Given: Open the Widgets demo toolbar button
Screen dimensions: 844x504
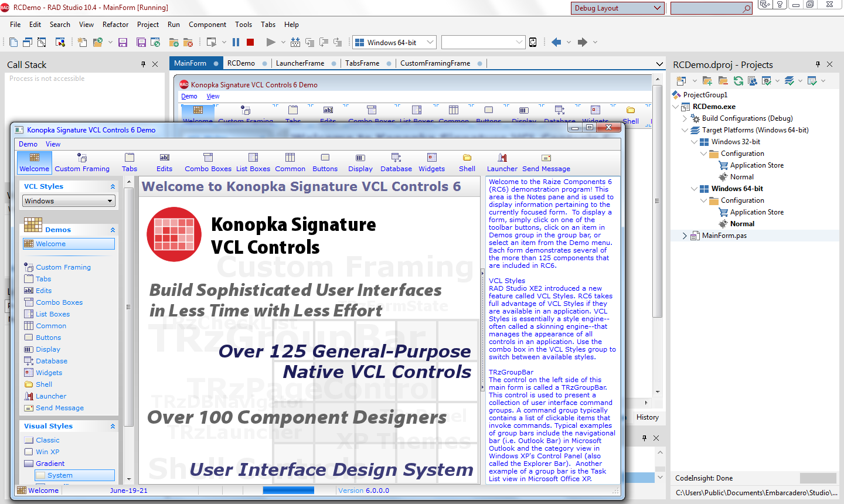Looking at the screenshot, I should tap(432, 163).
